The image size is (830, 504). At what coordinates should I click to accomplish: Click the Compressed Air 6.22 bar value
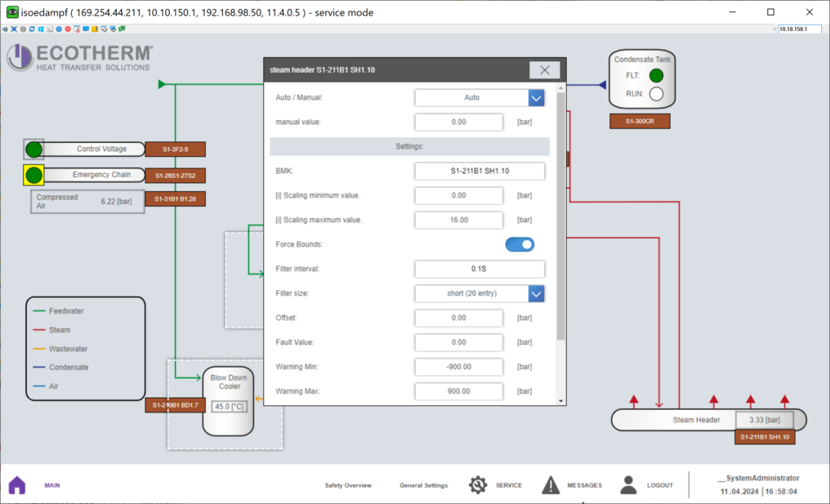(117, 202)
